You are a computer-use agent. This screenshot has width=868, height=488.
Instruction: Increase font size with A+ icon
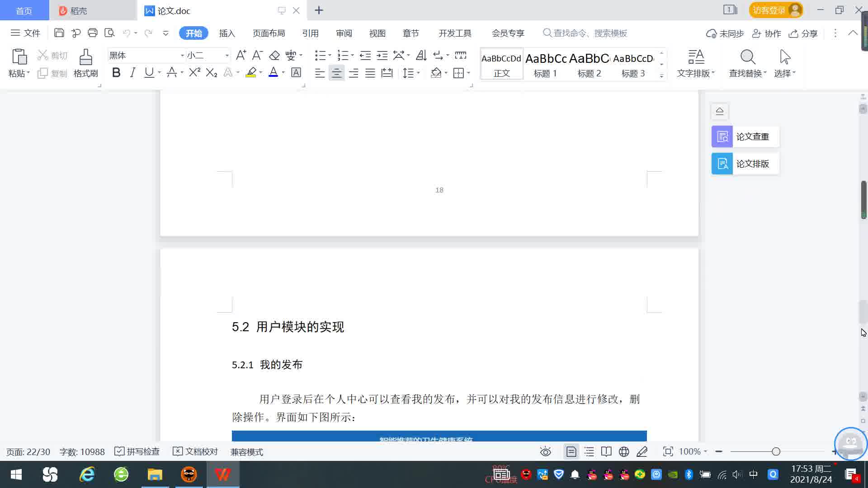point(241,55)
